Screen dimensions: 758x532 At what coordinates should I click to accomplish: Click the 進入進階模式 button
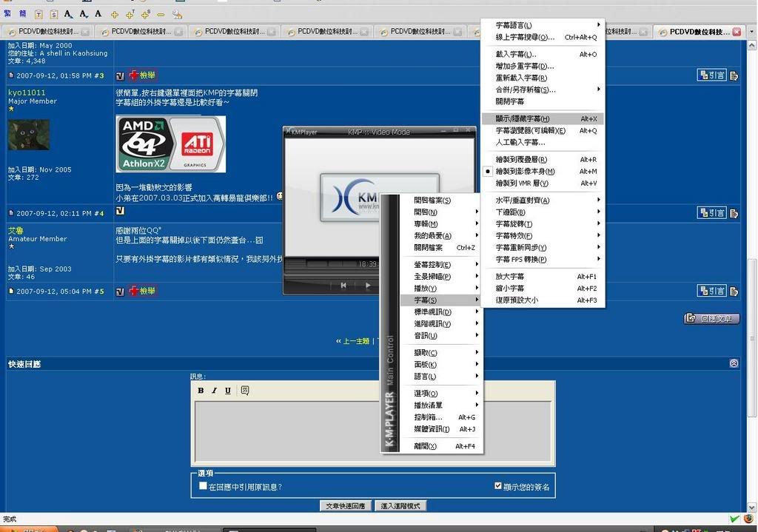pos(400,506)
